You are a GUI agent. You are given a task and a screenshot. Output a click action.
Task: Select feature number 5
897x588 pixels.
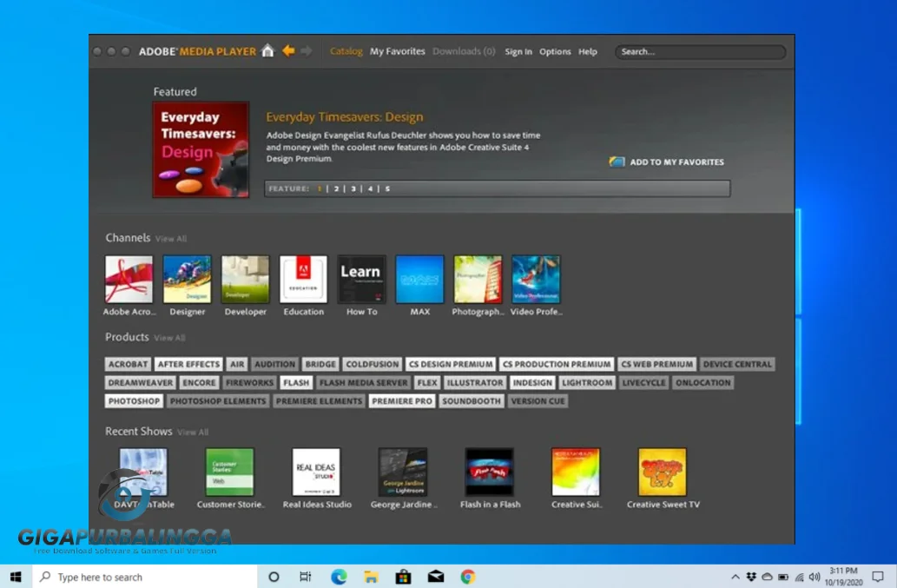386,188
